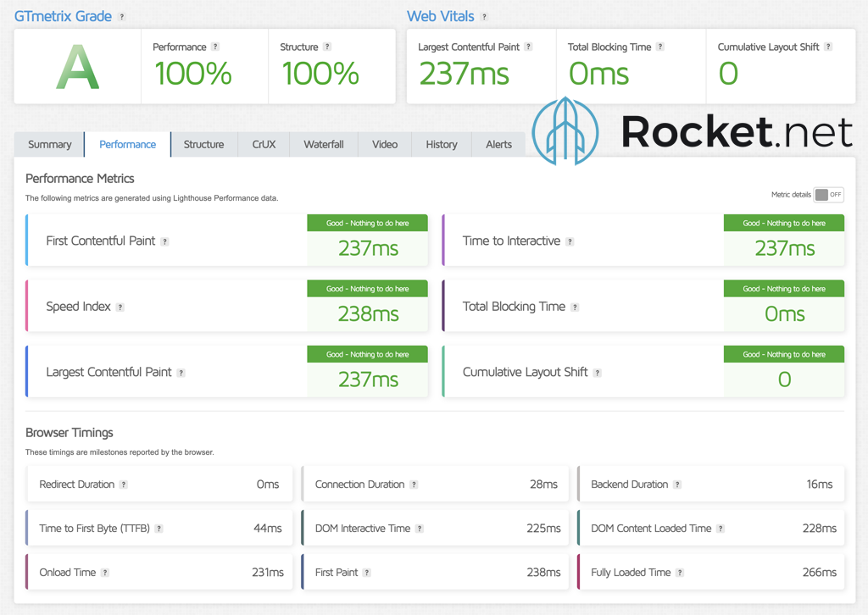Open help icon beside GTmetrix Grade heading
This screenshot has height=615, width=868.
[x=122, y=17]
